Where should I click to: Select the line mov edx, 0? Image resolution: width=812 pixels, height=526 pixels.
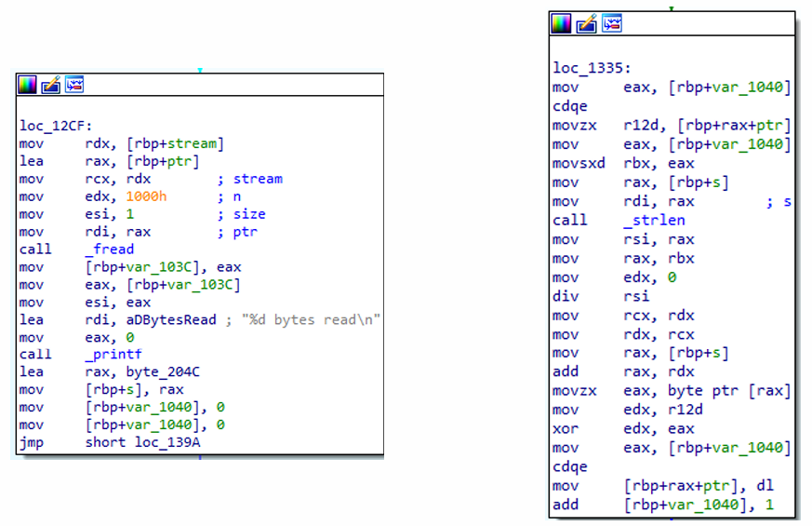(614, 277)
